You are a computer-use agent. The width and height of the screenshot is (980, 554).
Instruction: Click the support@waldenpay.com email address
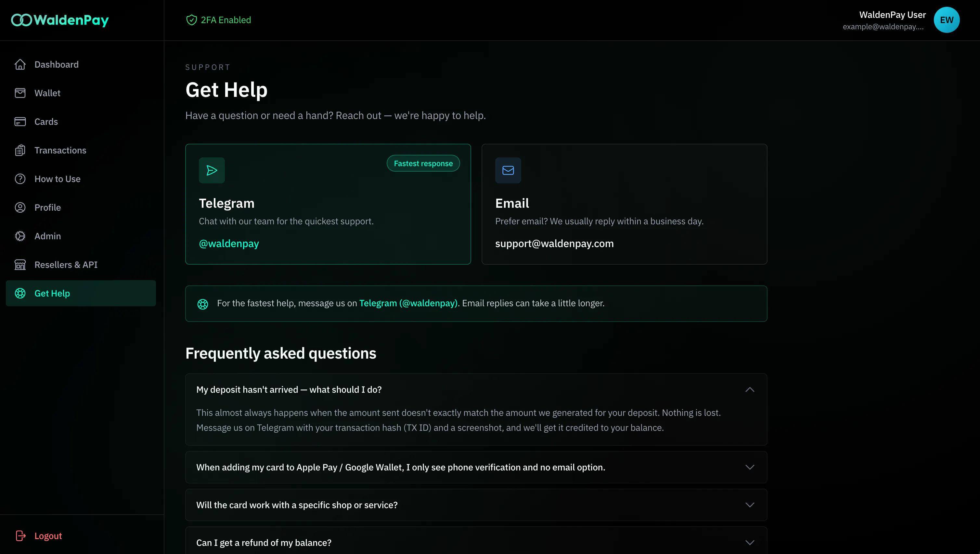(554, 243)
